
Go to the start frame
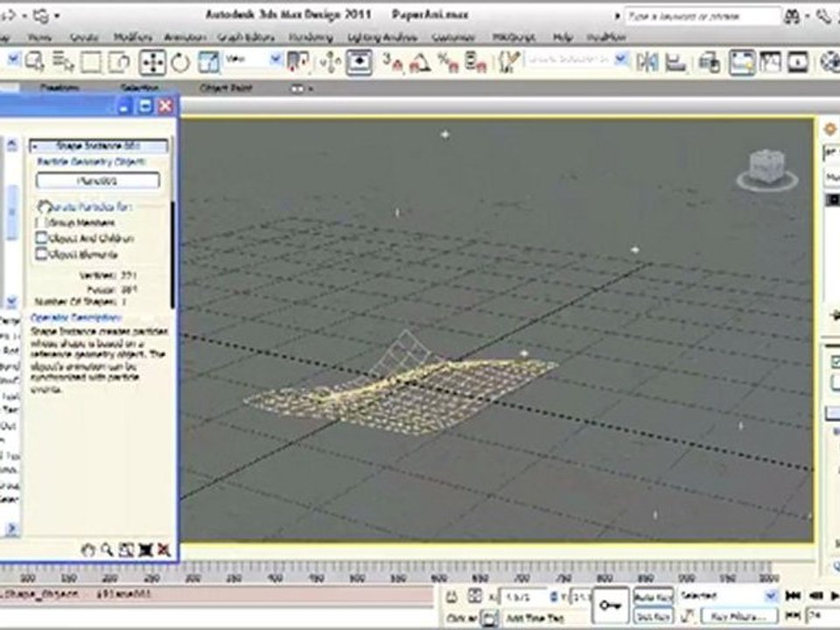(x=793, y=596)
